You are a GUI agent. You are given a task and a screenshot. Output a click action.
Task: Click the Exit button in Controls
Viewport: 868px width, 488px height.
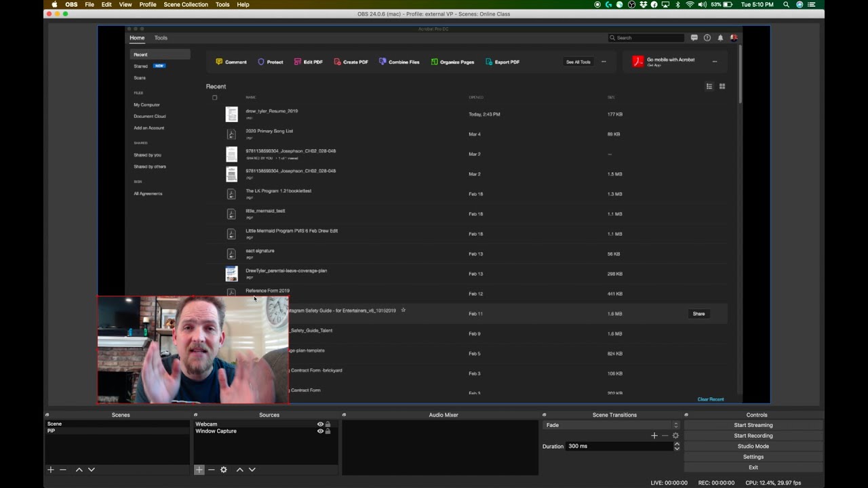tap(753, 467)
